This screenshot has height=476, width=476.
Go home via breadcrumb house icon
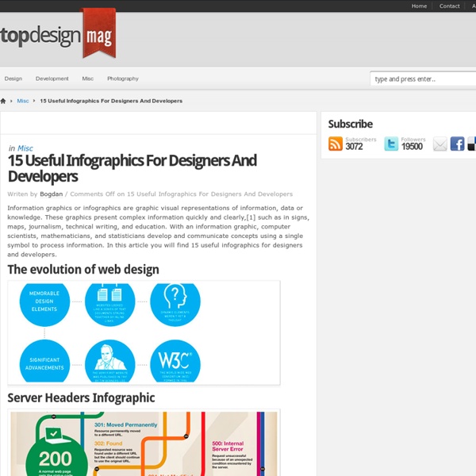click(x=3, y=101)
